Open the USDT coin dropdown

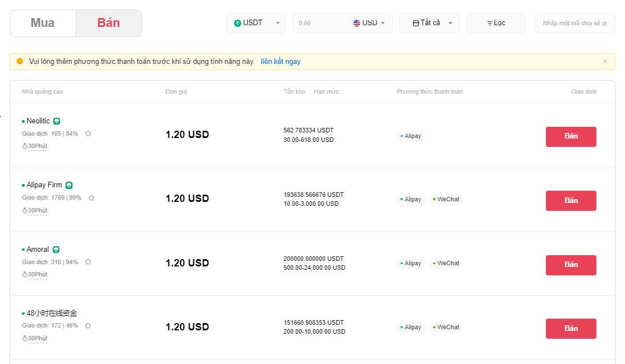point(256,23)
